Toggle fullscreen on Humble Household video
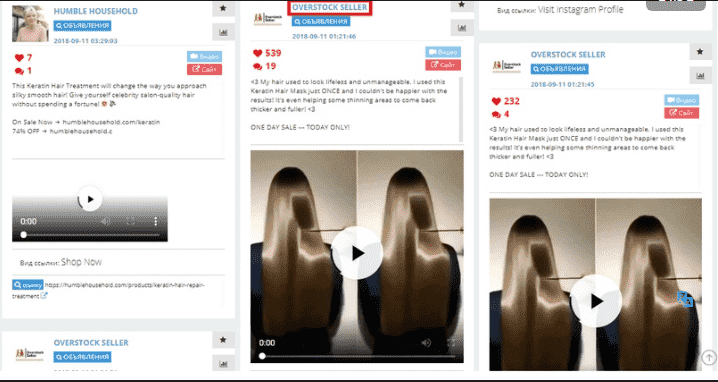The width and height of the screenshot is (718, 382). point(131,221)
